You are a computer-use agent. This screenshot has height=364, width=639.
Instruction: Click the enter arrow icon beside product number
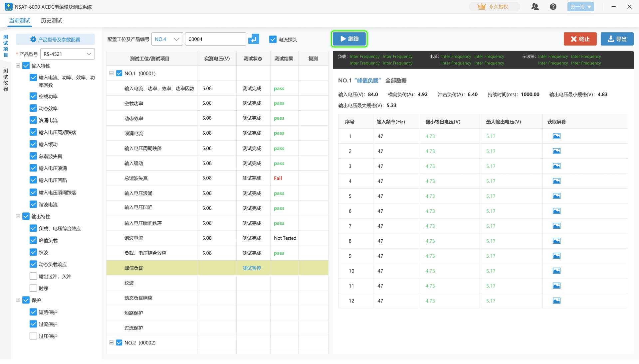coord(254,39)
